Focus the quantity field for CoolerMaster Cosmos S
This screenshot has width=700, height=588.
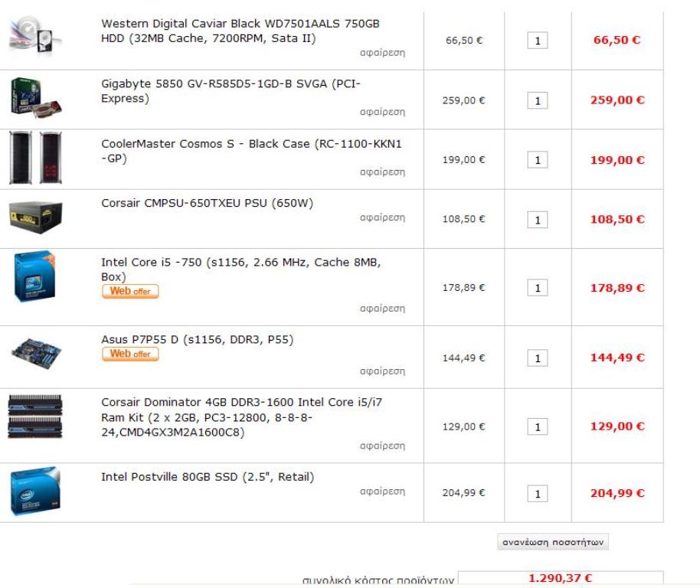coord(538,160)
